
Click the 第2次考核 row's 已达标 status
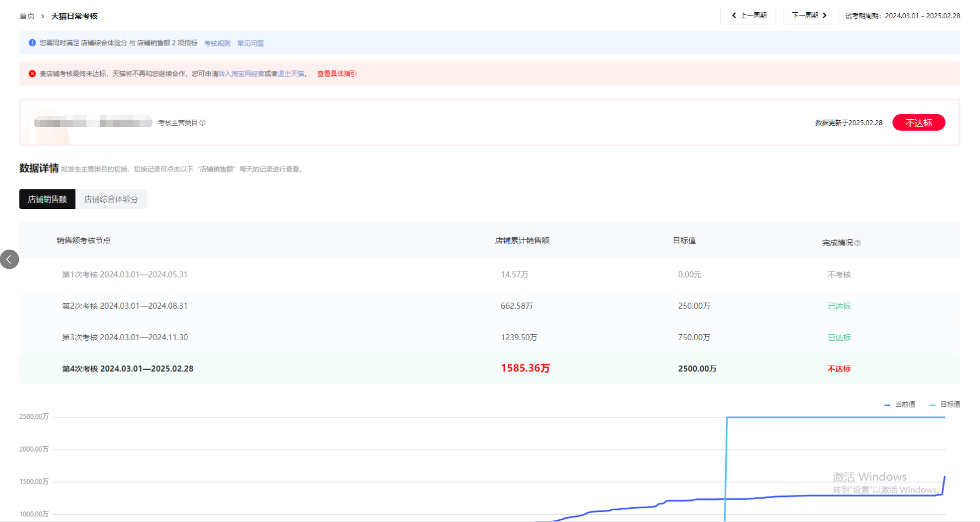coord(839,306)
